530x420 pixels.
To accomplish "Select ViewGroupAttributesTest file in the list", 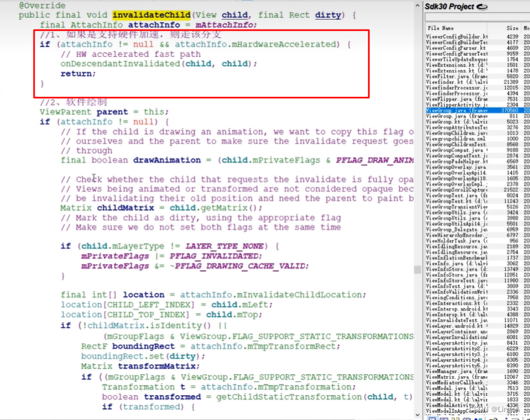I will [x=478, y=128].
